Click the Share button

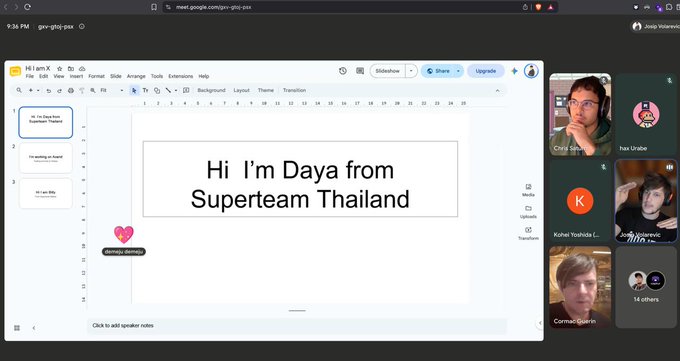(x=438, y=71)
